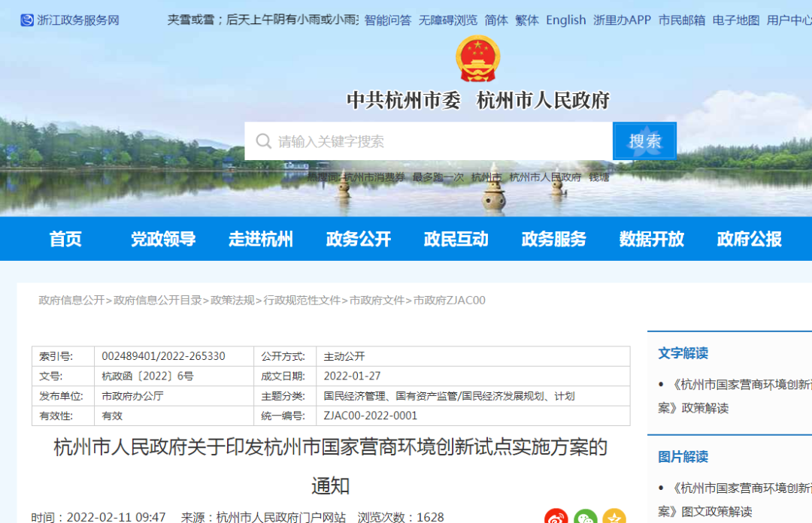Click the blue 搜索 button

pyautogui.click(x=645, y=141)
